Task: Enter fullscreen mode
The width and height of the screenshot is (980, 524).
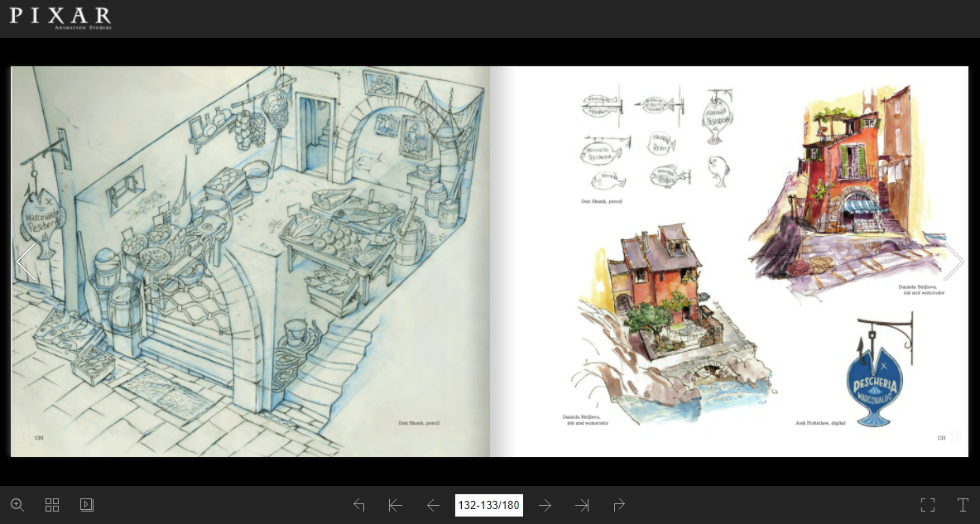Action: pos(928,505)
